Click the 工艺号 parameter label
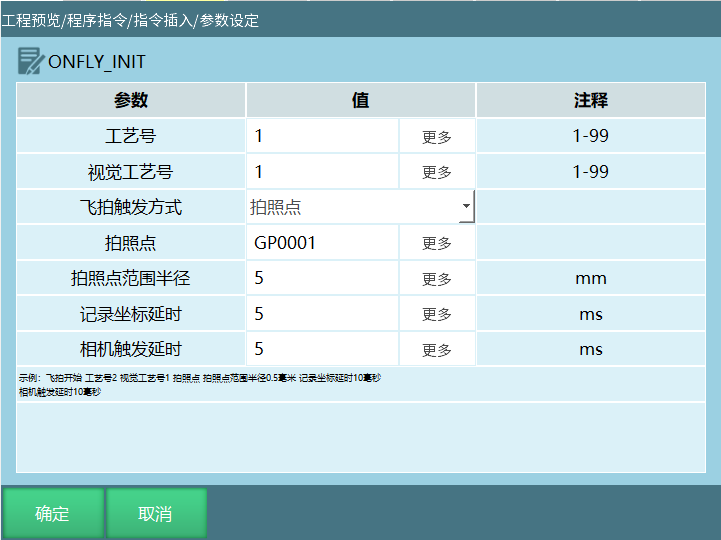Image resolution: width=721 pixels, height=540 pixels. coord(131,136)
